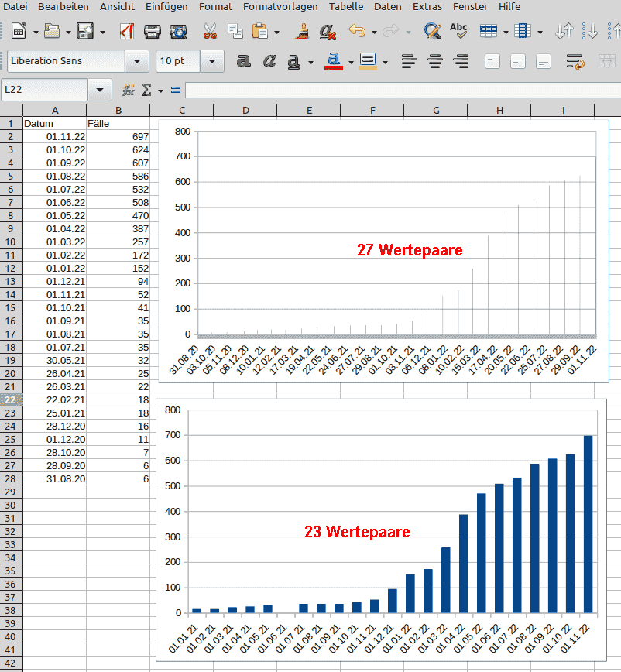621x672 pixels.
Task: Open the Formatvorlagen menu
Action: 280,6
